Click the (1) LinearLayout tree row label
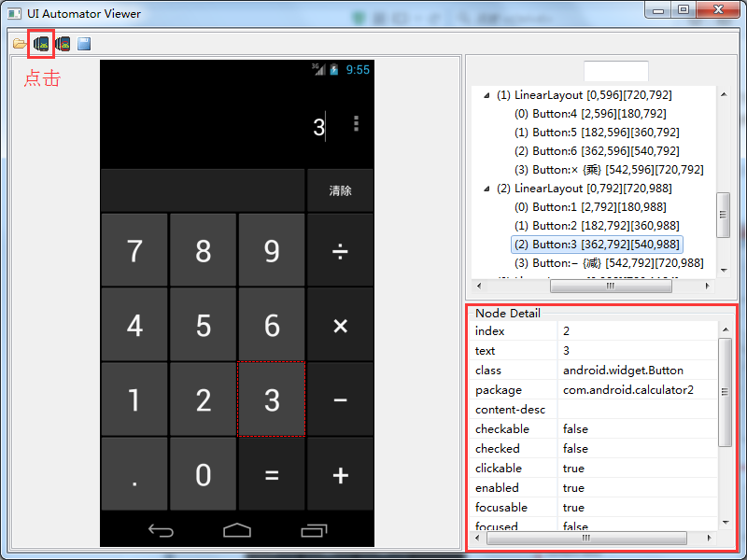 585,95
